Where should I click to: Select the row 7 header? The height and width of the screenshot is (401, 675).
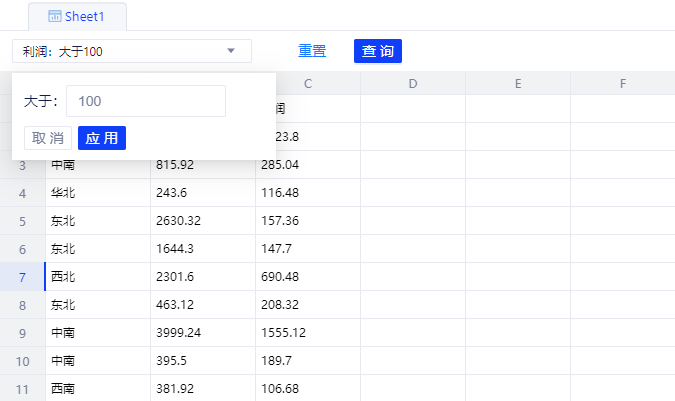click(x=22, y=277)
